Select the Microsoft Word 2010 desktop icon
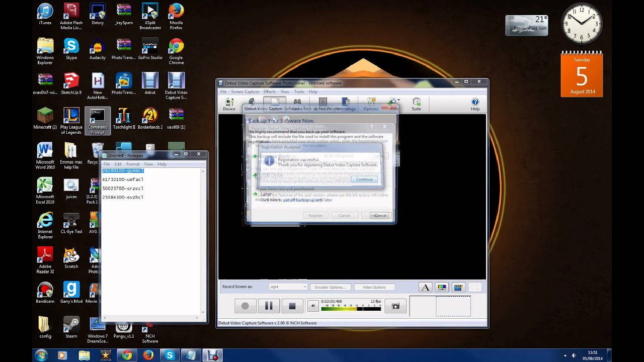644x362 pixels. click(45, 155)
